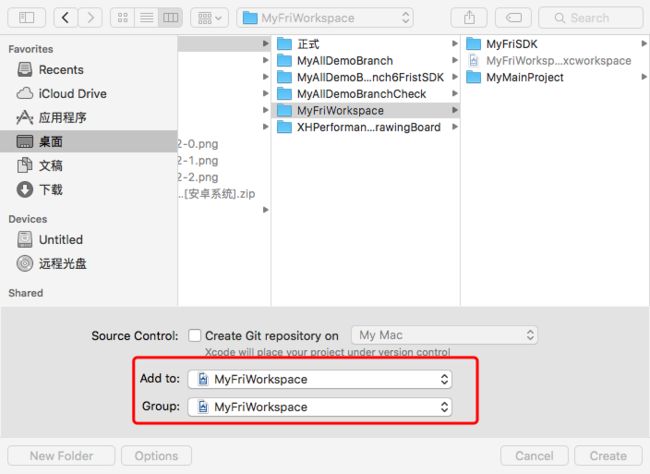Viewport: 650px width, 474px height.
Task: Open the MyFriWorkspace path popup
Action: coord(325,18)
